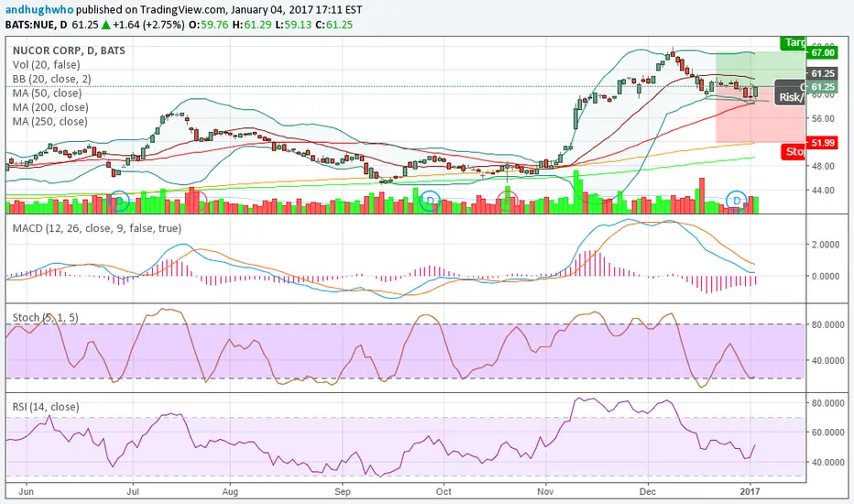Click the red 51.99 stop price tag
Image resolution: width=854 pixels, height=504 pixels.
823,143
